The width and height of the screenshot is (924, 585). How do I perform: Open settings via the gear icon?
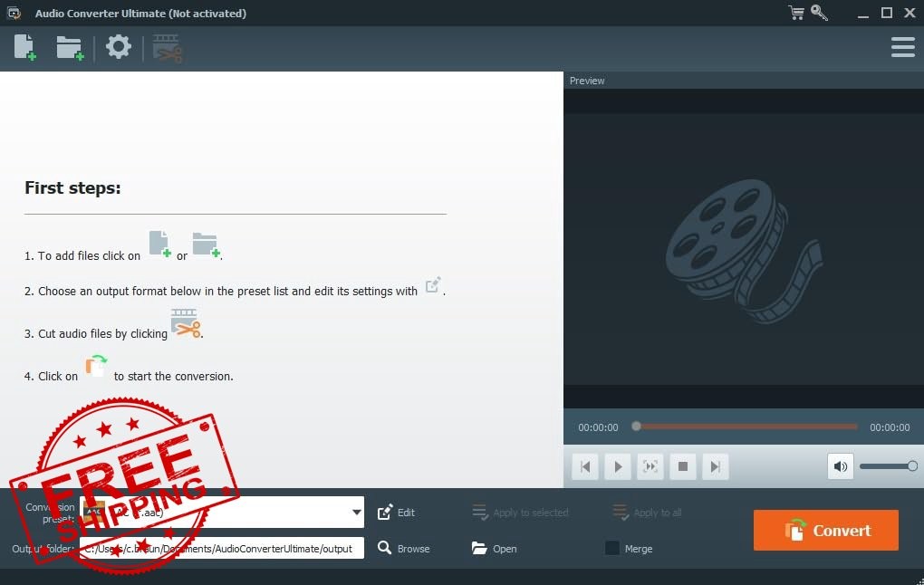[x=119, y=46]
